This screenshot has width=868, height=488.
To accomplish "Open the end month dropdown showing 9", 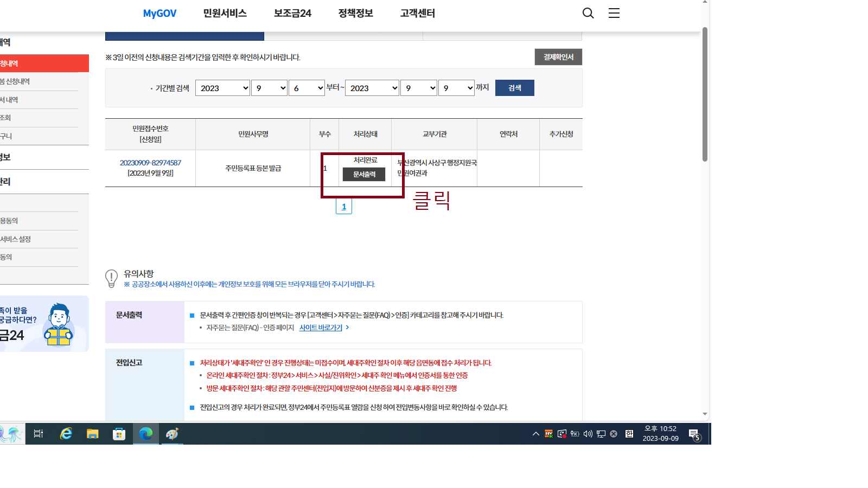I will pyautogui.click(x=418, y=87).
